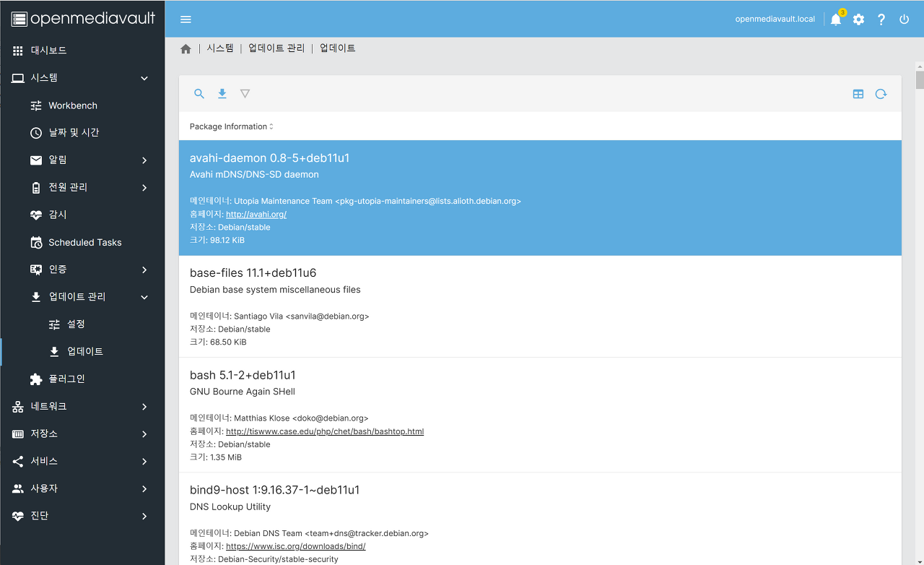The height and width of the screenshot is (565, 924).
Task: Click the 인증 certificate icon
Action: pos(36,269)
